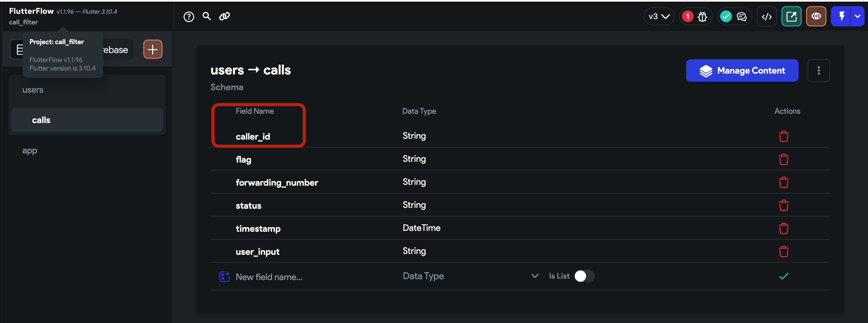Expand the v3 version dropdown
Viewport: 868px width, 323px height.
pyautogui.click(x=659, y=16)
